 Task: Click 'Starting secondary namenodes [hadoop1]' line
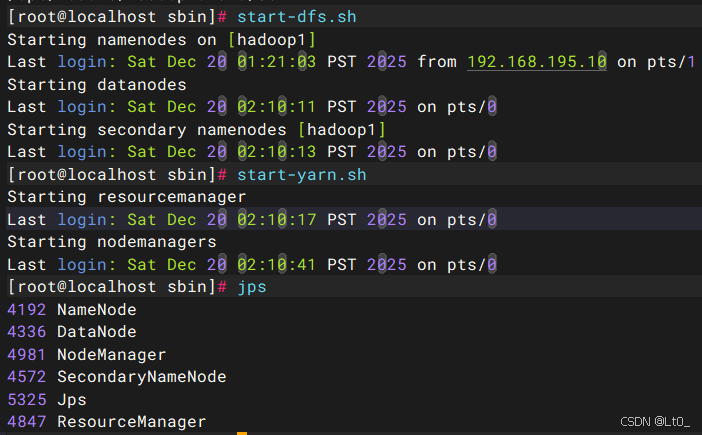coord(197,130)
